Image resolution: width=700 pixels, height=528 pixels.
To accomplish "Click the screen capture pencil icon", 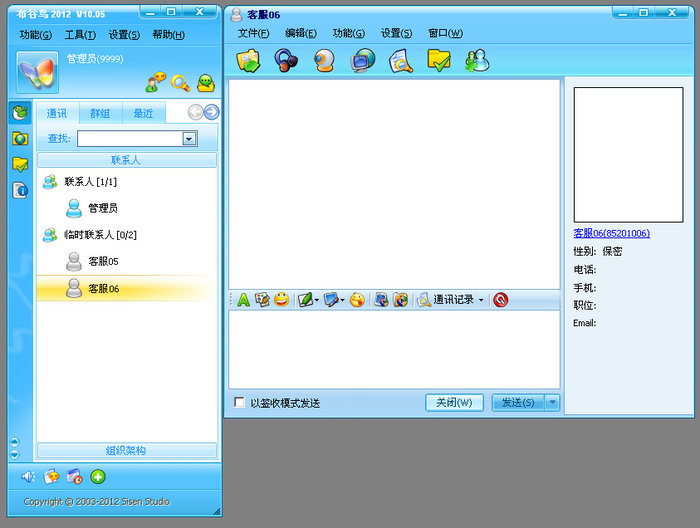I will point(331,300).
